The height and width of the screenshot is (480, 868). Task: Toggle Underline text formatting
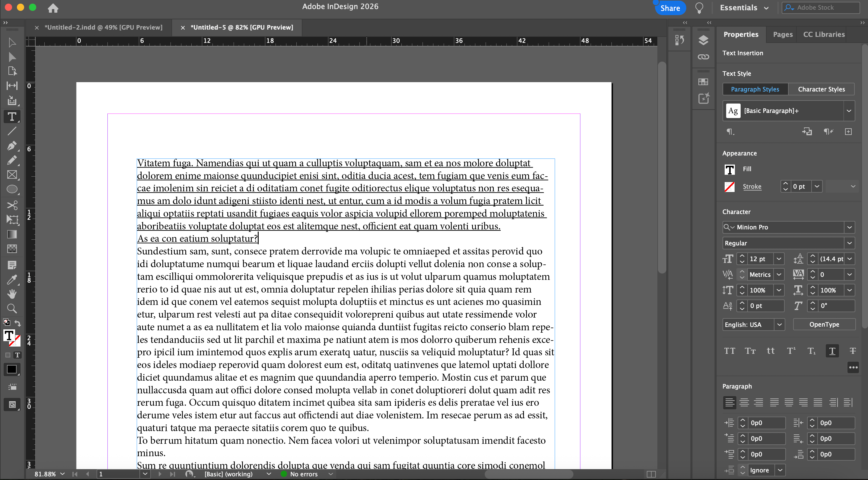832,351
